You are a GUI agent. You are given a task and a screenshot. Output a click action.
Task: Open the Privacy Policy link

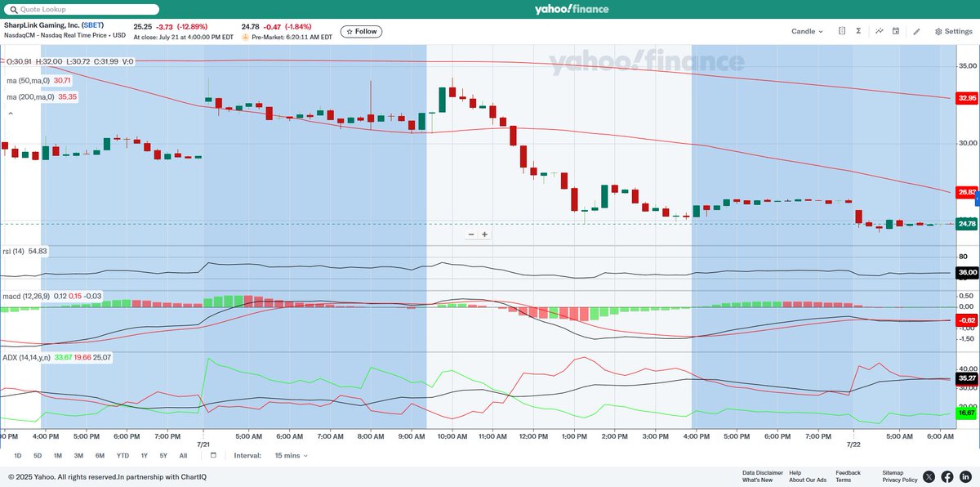[899, 480]
